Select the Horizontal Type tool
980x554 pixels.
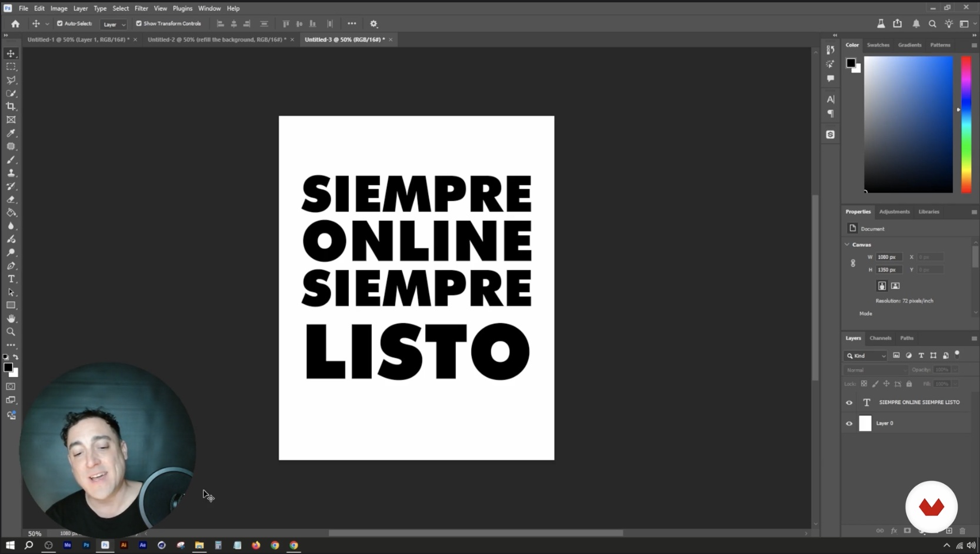tap(11, 279)
